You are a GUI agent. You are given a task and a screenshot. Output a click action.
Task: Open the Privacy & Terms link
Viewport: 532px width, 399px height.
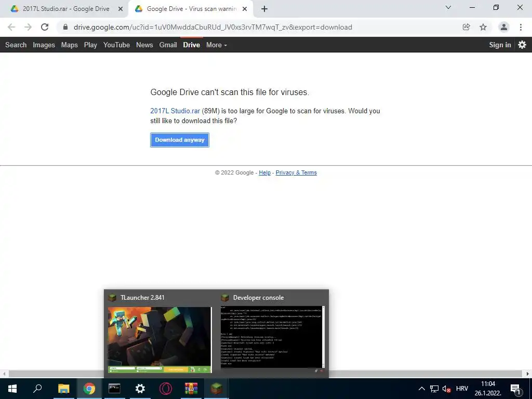(x=296, y=172)
